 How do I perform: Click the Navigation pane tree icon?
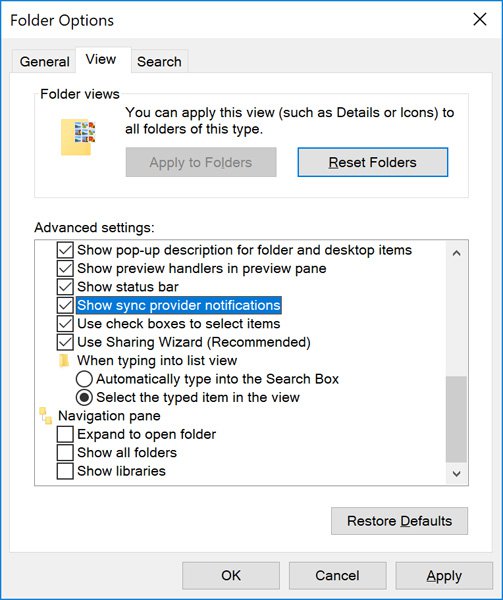[46, 416]
